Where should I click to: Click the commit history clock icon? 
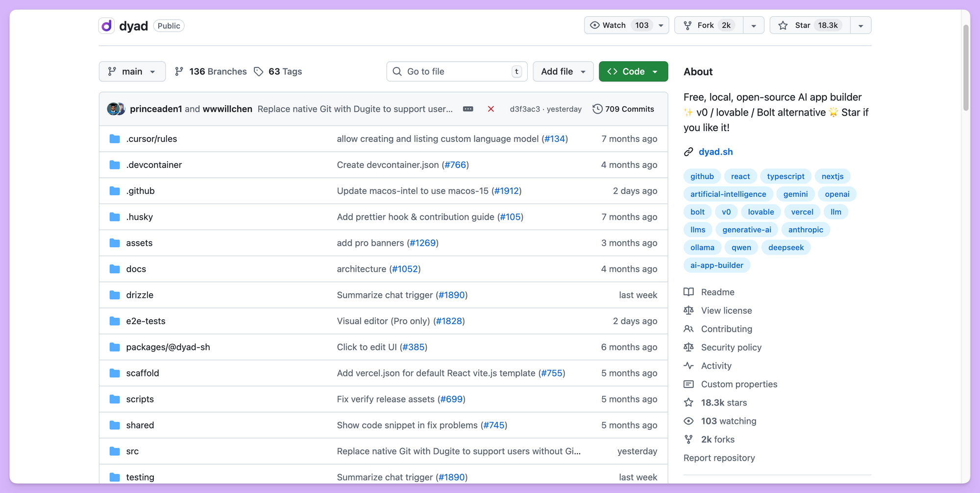pyautogui.click(x=597, y=109)
